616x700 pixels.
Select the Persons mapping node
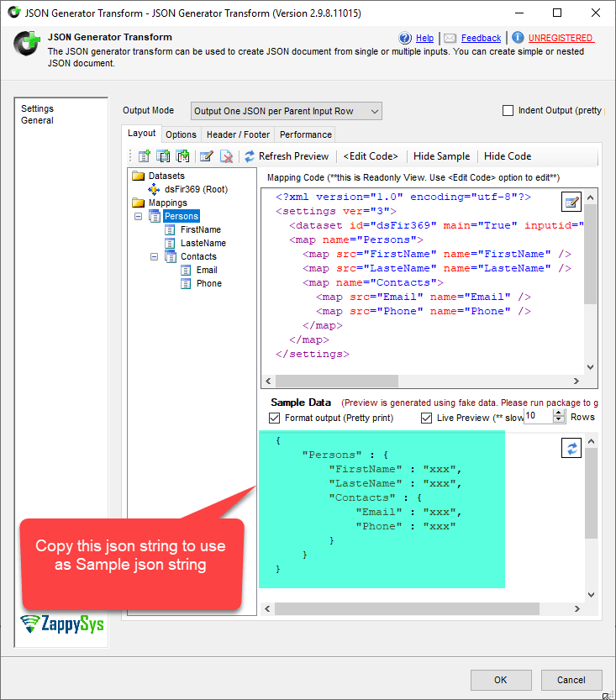tap(182, 216)
